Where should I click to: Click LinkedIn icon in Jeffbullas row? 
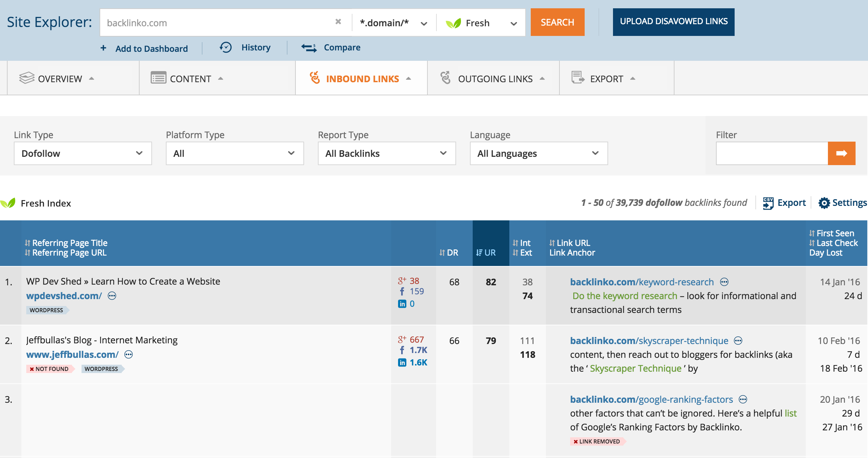[402, 362]
